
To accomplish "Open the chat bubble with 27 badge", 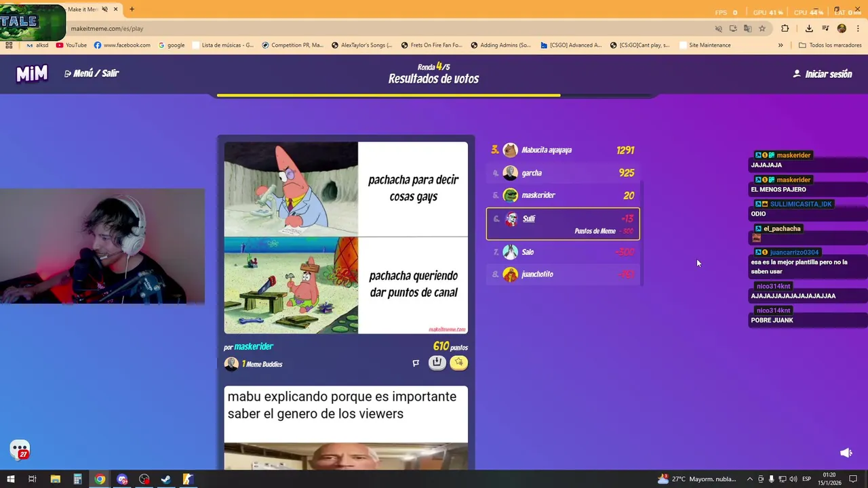I will [x=20, y=450].
